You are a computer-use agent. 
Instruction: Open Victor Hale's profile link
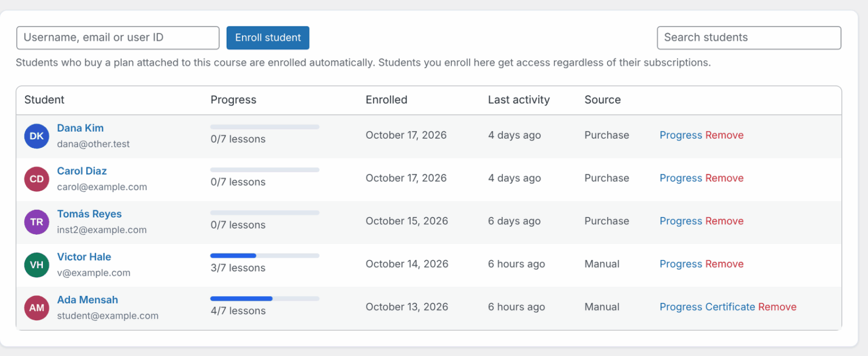click(84, 257)
